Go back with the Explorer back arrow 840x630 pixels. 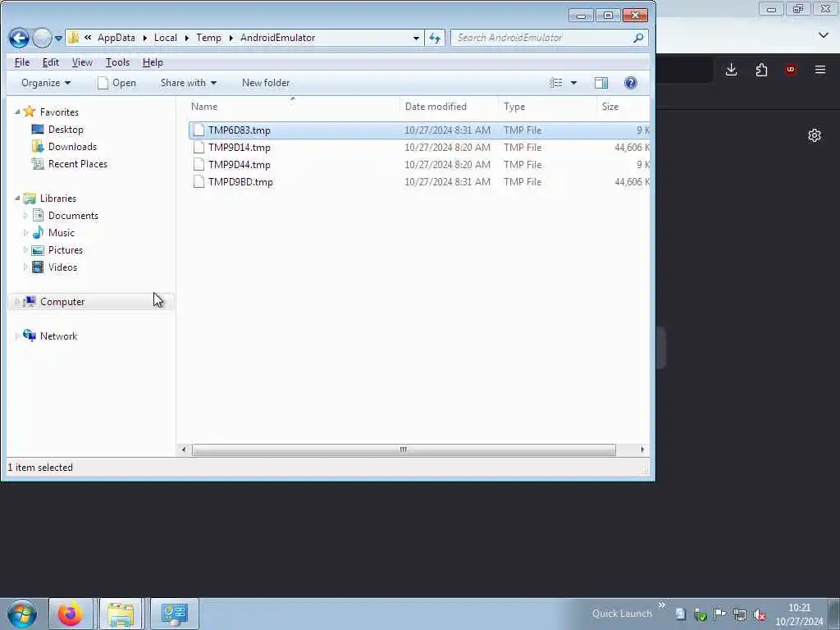(19, 38)
